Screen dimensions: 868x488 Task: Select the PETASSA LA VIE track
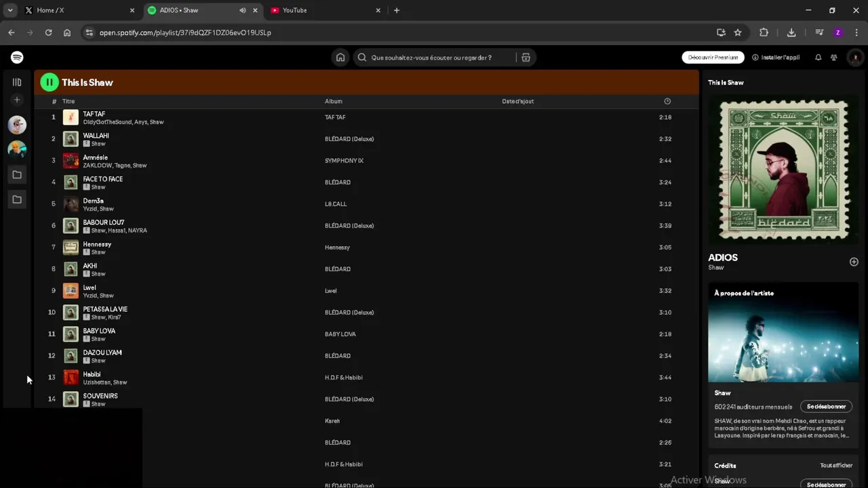point(366,312)
